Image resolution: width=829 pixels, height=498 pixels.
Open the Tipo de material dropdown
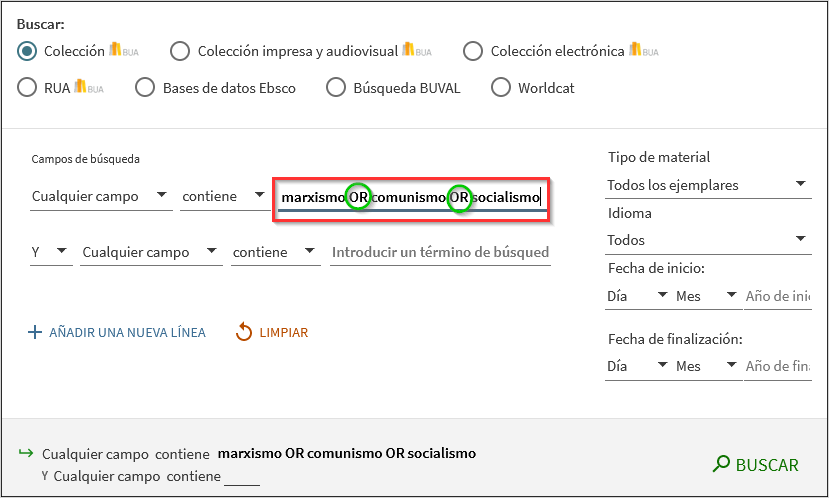(707, 185)
